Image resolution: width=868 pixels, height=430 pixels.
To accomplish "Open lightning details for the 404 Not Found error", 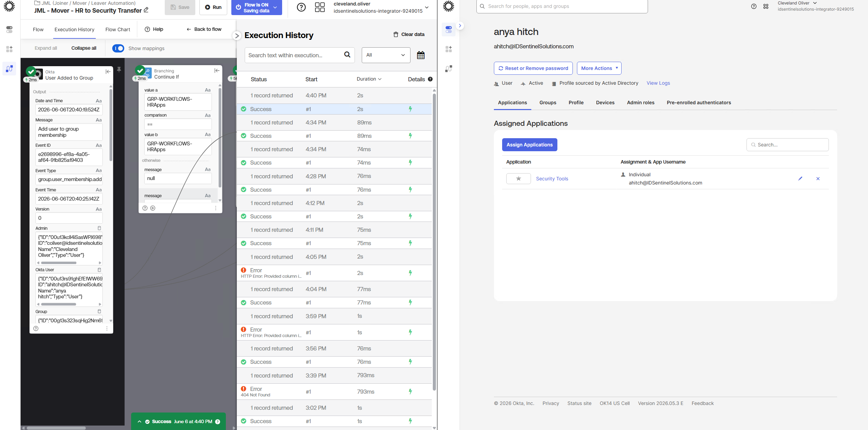I will click(410, 392).
